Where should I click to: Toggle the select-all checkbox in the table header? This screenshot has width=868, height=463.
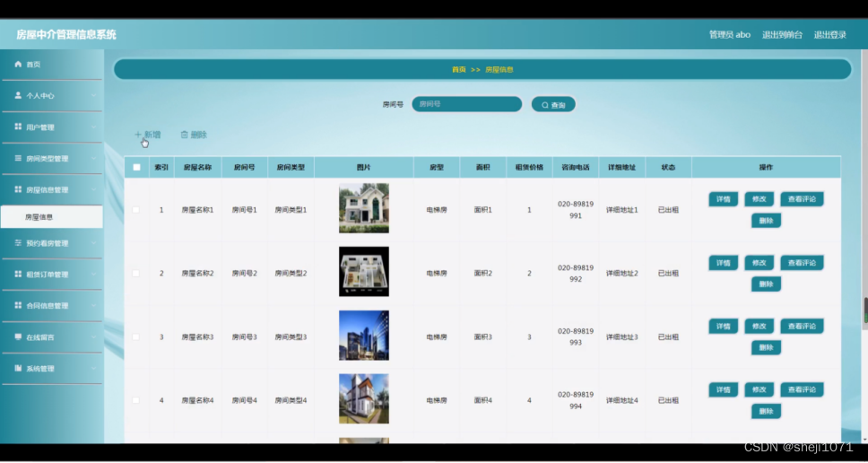[x=136, y=167]
